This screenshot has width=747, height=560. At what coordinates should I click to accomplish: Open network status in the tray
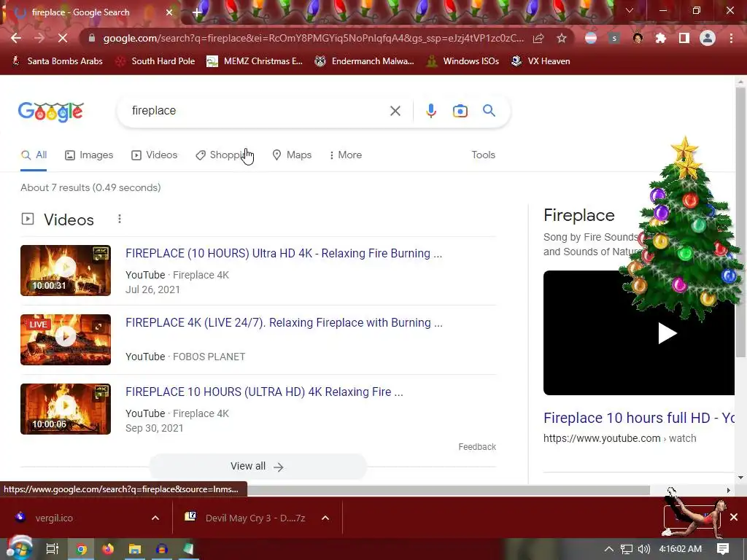[x=627, y=549]
